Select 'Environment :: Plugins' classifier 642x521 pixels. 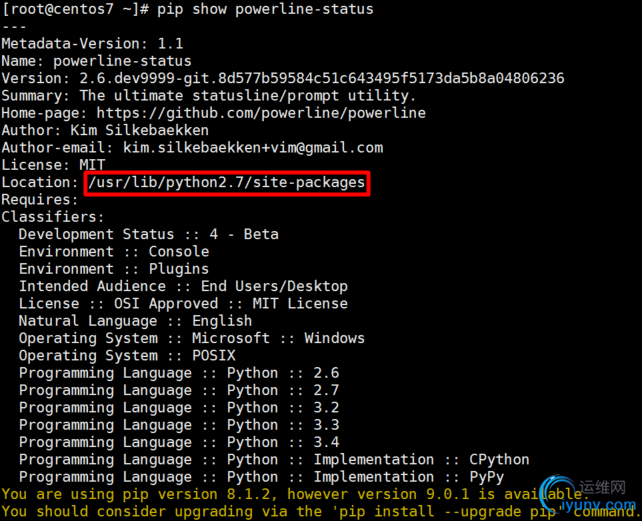[x=114, y=269]
